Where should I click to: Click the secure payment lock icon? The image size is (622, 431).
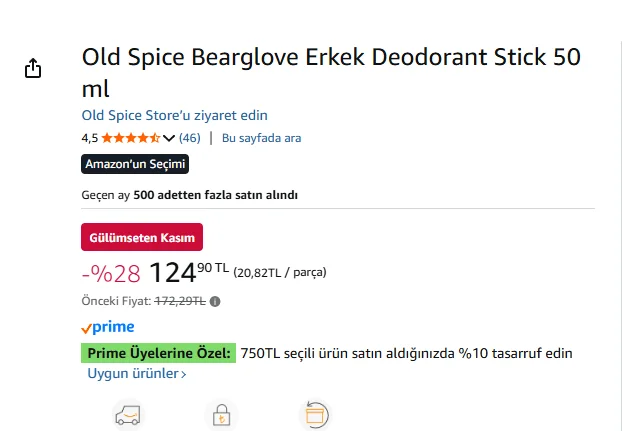click(220, 414)
